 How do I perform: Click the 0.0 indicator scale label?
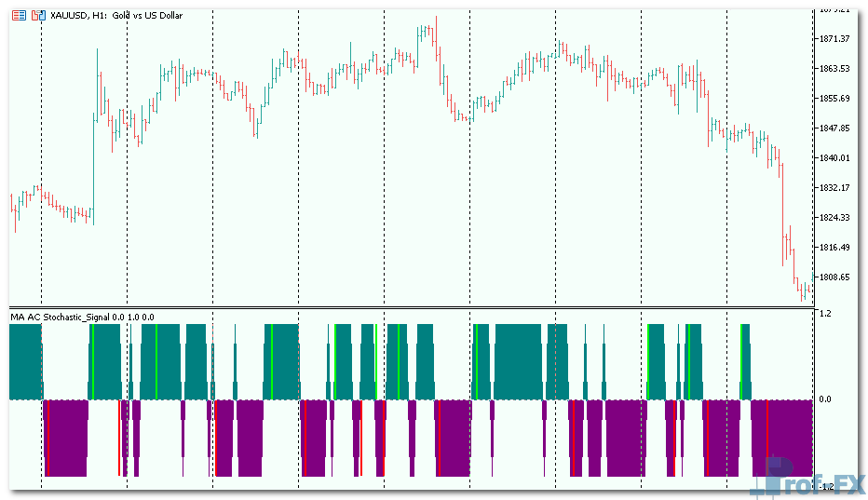click(x=825, y=399)
